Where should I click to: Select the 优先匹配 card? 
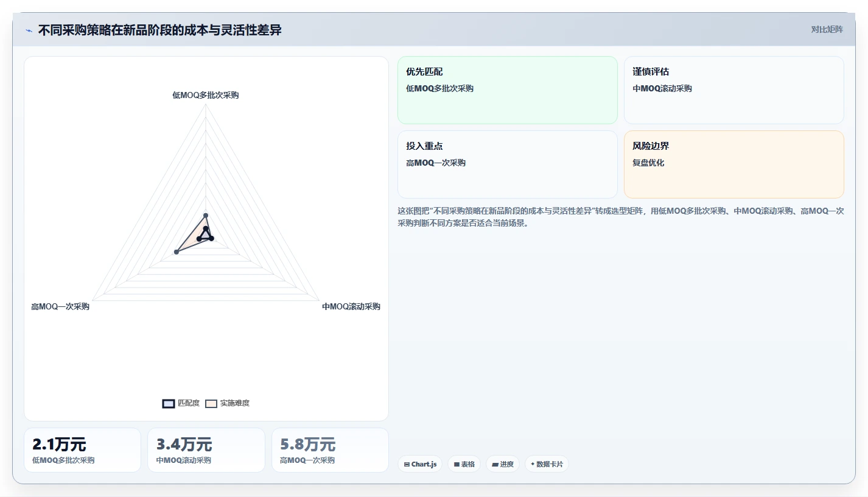(508, 90)
